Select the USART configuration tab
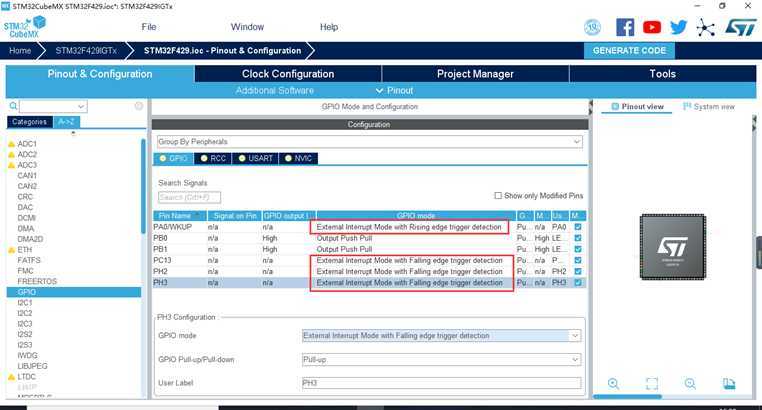The width and height of the screenshot is (762, 410). pyautogui.click(x=256, y=158)
